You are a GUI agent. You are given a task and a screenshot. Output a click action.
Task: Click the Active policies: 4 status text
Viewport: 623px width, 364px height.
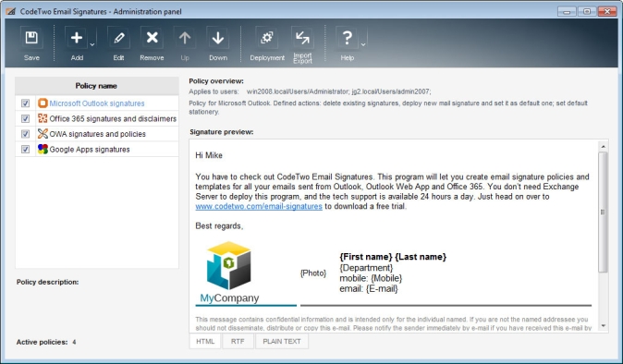pyautogui.click(x=46, y=342)
